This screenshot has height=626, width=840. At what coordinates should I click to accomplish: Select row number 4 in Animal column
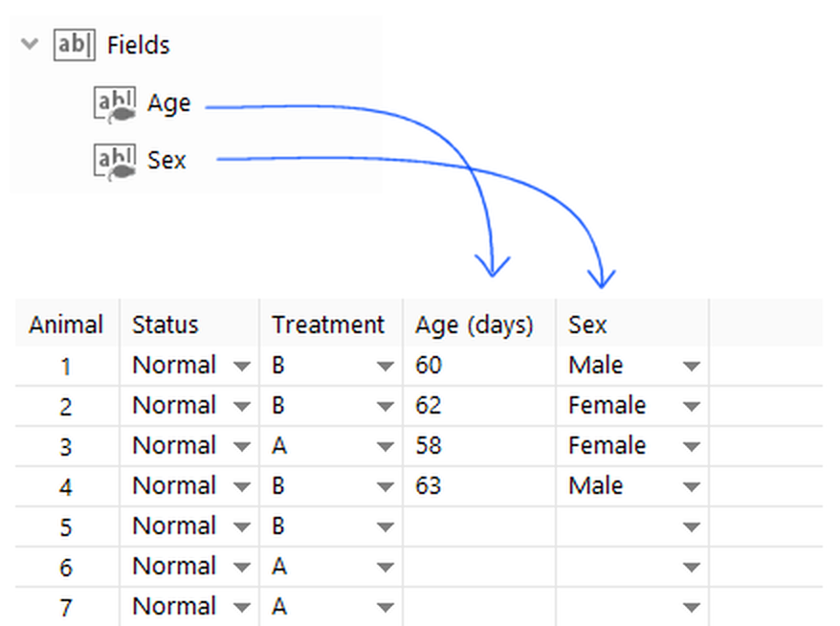[x=65, y=487]
